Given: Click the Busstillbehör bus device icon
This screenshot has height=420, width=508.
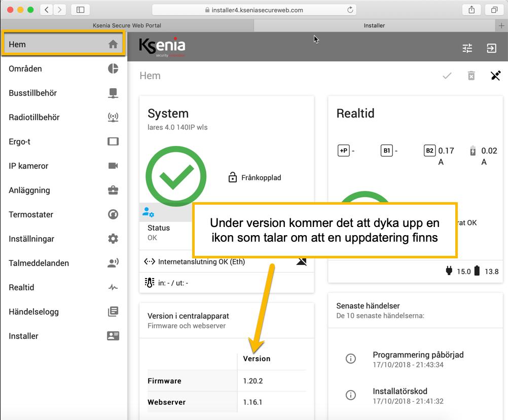Looking at the screenshot, I should [x=113, y=93].
